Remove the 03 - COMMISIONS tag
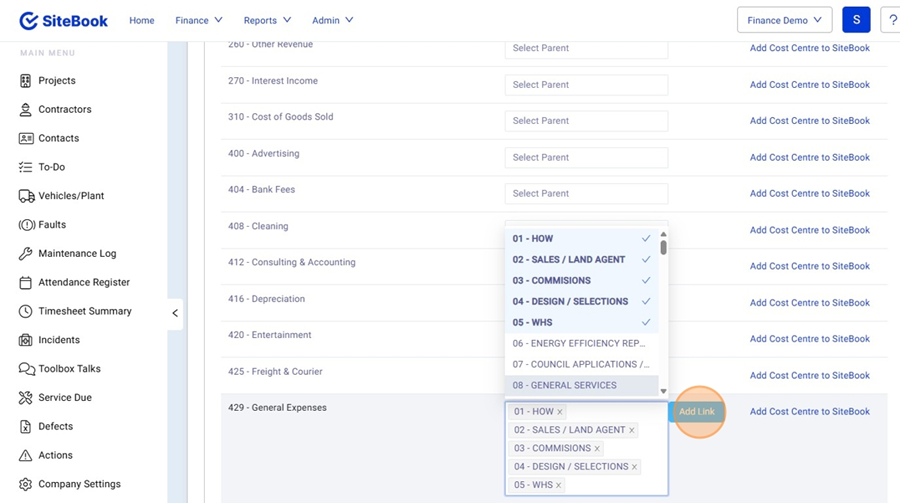 [597, 449]
